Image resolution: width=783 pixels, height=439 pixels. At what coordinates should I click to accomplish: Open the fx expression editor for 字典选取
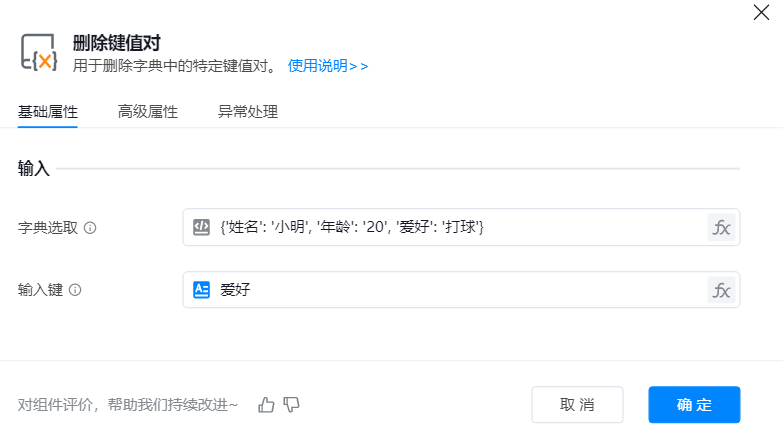(x=721, y=227)
